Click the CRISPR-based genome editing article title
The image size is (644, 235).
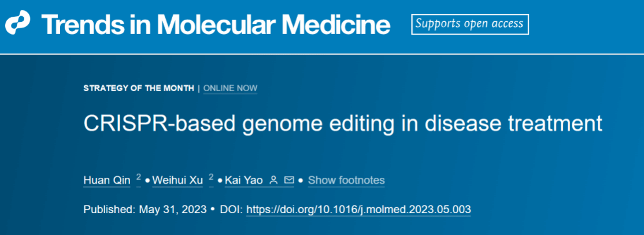(343, 124)
